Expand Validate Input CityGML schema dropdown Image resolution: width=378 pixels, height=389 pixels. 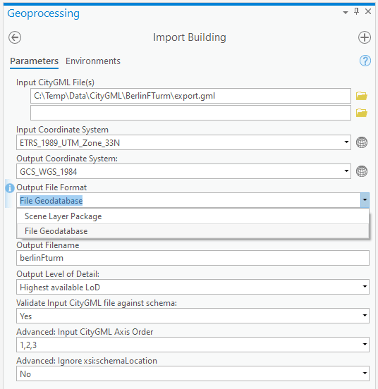click(x=365, y=316)
